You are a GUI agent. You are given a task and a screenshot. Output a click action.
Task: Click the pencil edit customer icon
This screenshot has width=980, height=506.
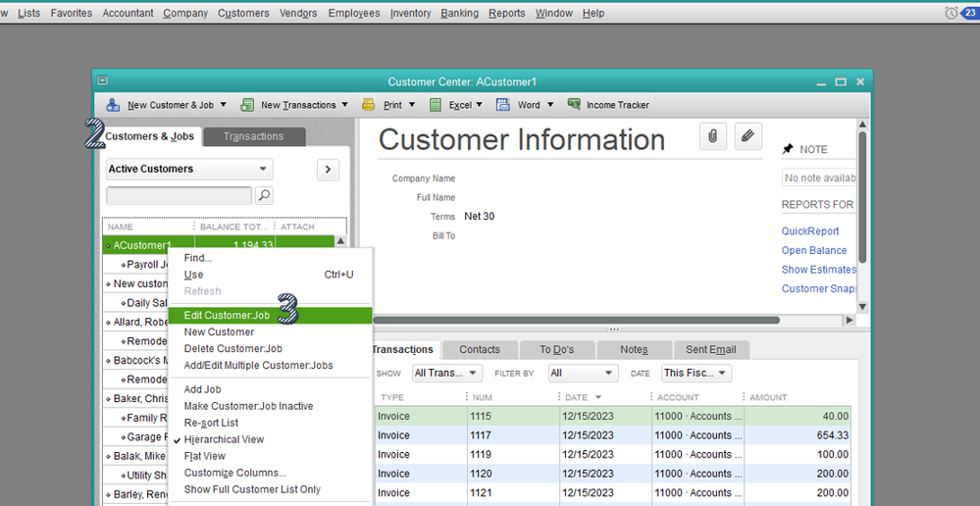pos(748,137)
